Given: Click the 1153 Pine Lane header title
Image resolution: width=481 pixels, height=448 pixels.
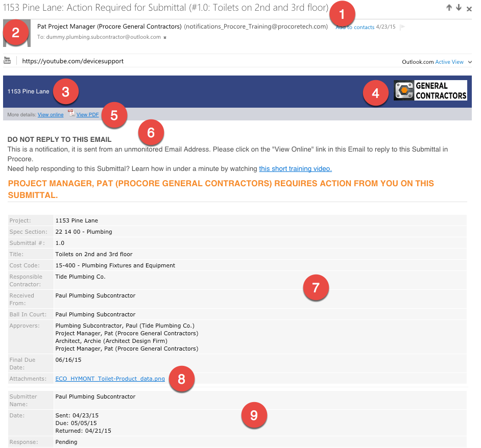Looking at the screenshot, I should point(29,92).
